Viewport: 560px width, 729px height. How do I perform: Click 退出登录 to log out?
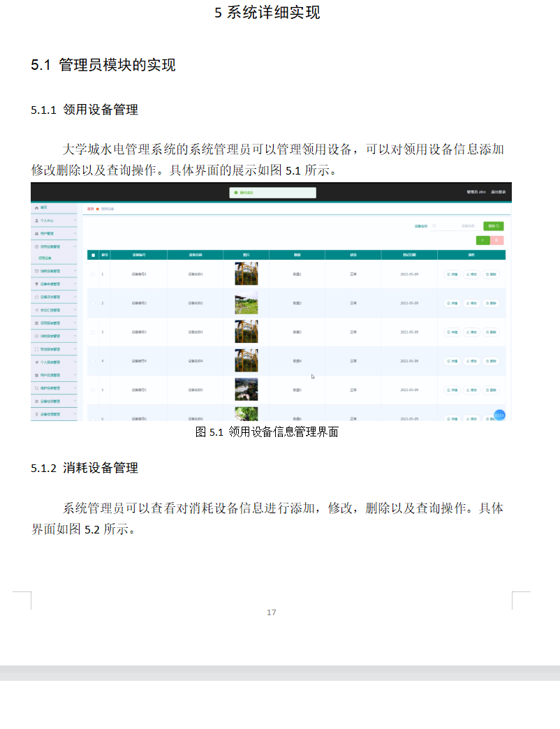[500, 193]
